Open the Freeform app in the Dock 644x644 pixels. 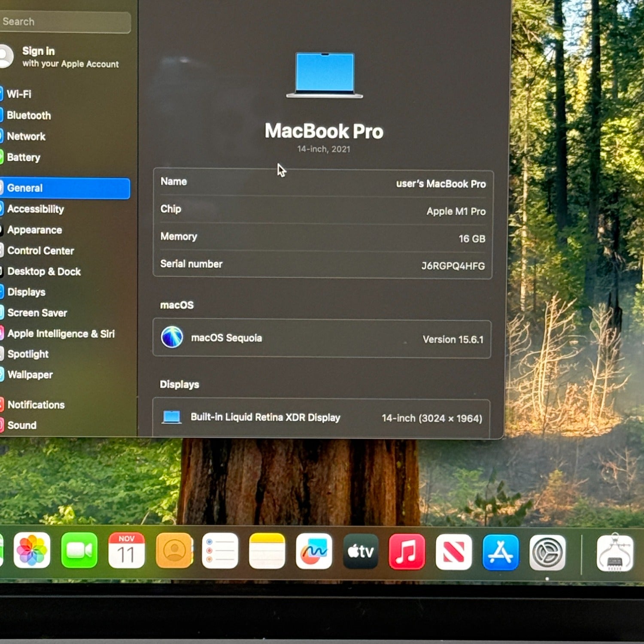(314, 551)
